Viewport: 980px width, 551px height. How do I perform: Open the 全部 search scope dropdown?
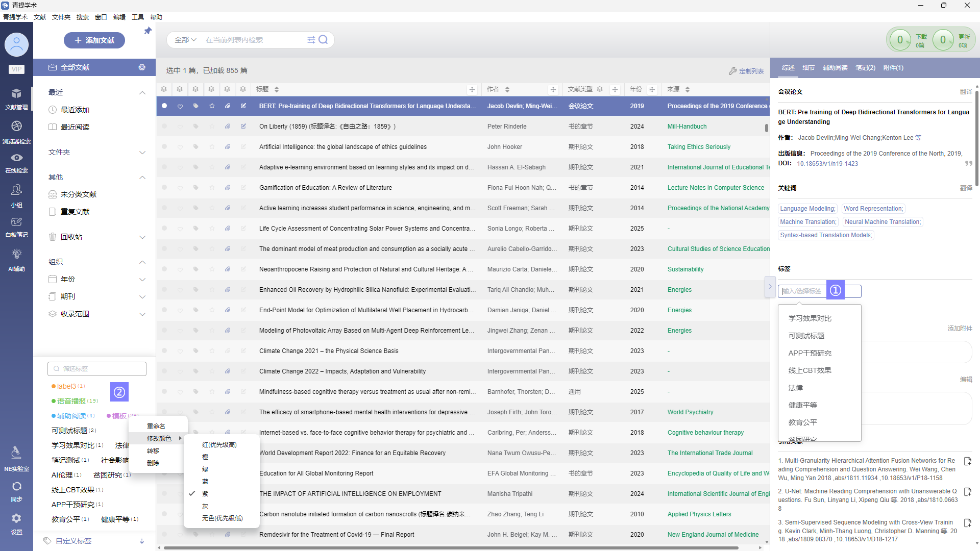click(x=185, y=40)
